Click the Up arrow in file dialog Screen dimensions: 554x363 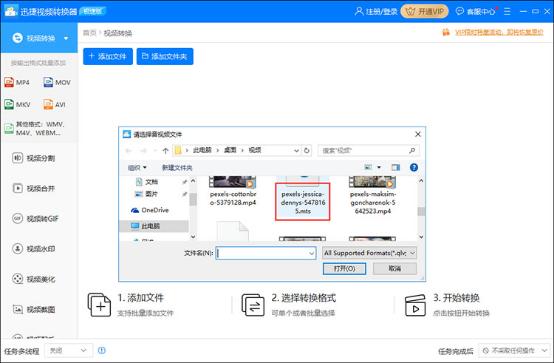pos(165,151)
